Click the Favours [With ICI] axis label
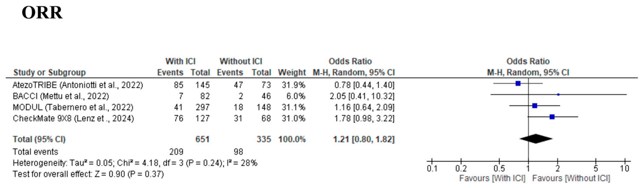Viewport: 644px width, 188px height. click(x=492, y=178)
